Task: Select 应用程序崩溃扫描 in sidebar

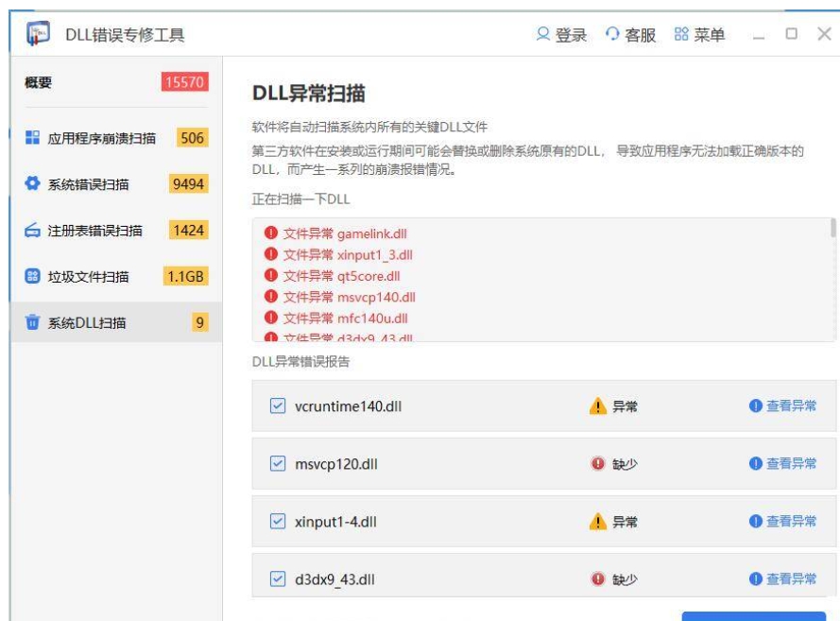Action: tap(116, 138)
